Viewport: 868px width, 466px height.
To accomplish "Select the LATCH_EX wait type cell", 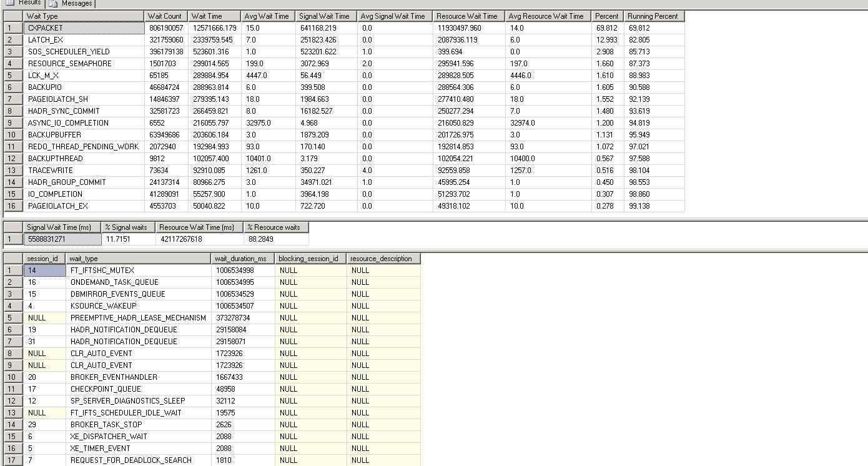I will point(84,40).
